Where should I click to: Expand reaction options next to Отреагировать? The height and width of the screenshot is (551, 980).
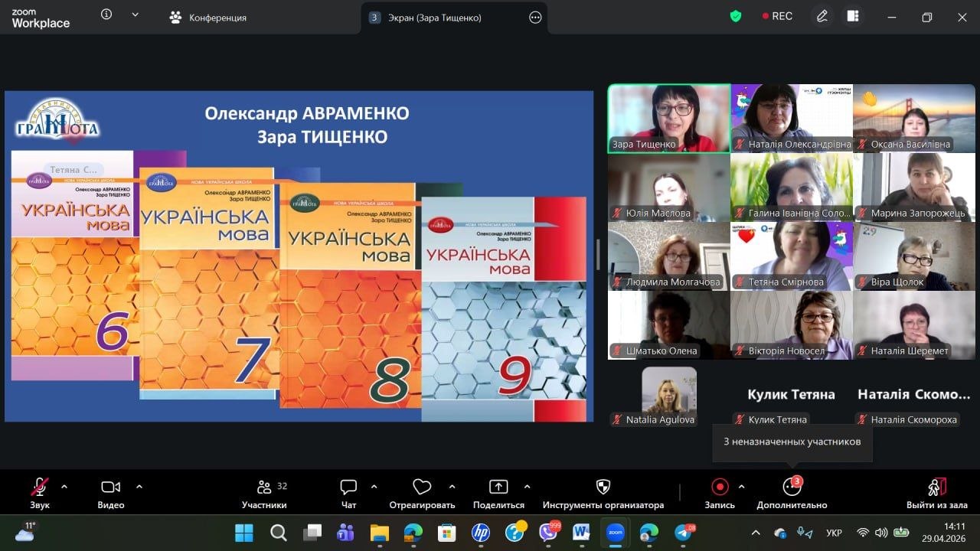click(452, 487)
